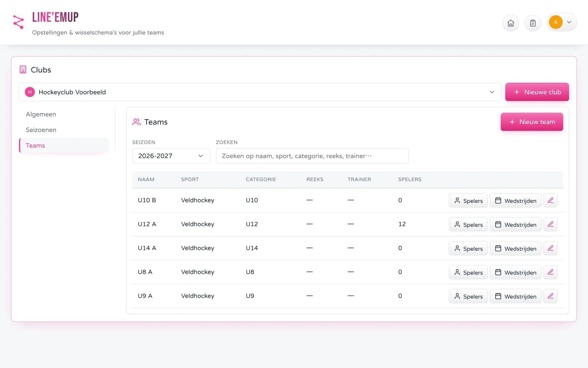The image size is (588, 368).
Task: Click the SPORT column header
Action: pyautogui.click(x=190, y=179)
